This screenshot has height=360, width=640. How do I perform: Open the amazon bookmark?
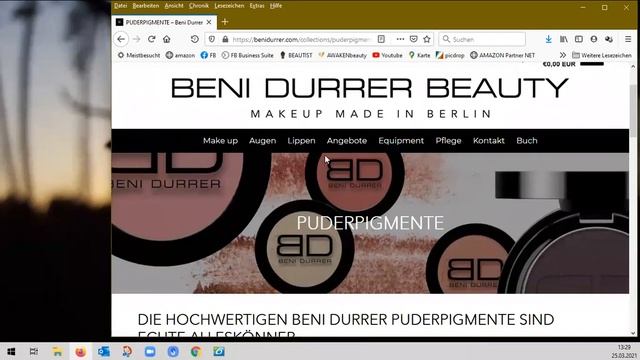[180, 55]
